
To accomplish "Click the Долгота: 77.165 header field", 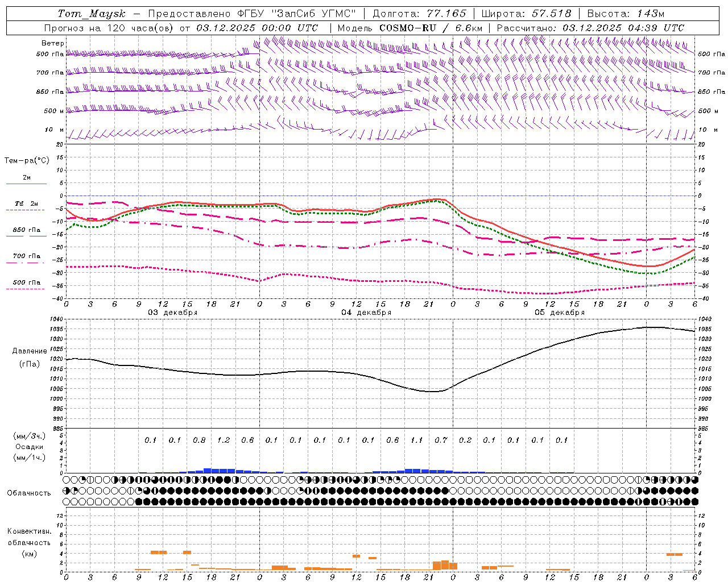I will (x=419, y=14).
